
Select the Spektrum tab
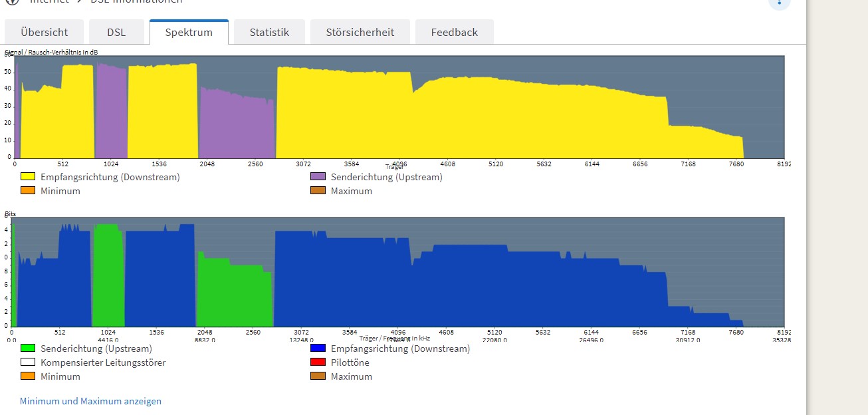click(x=189, y=32)
